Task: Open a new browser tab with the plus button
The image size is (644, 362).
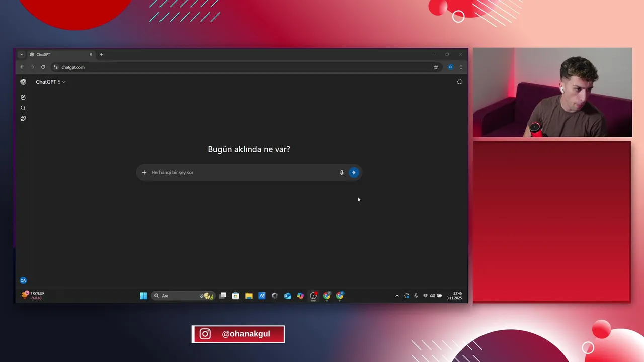Action: pos(102,54)
